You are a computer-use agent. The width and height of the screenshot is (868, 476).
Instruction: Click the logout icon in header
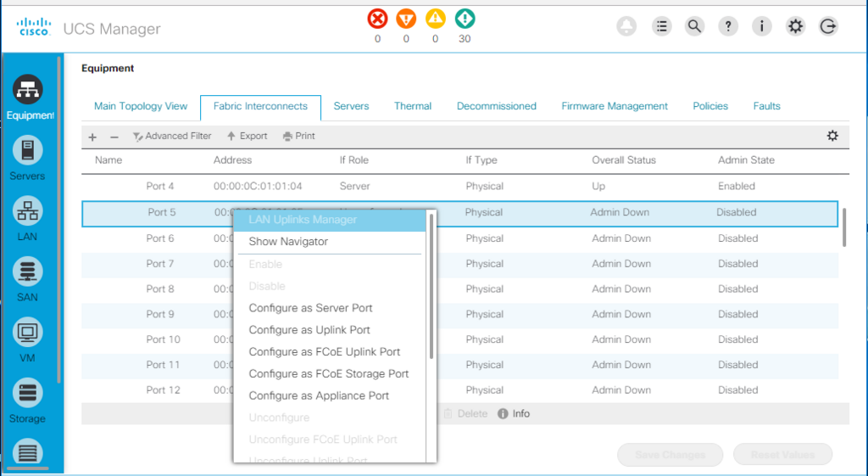pos(829,26)
